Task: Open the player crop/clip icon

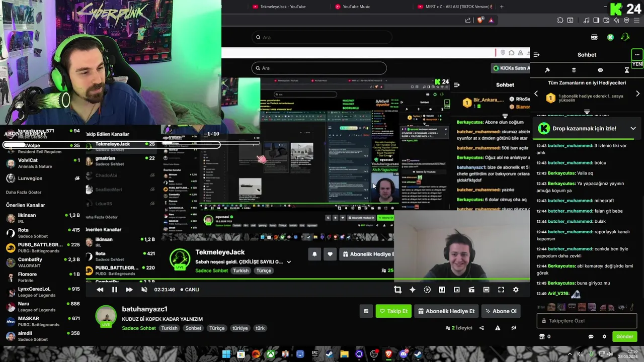Action: click(x=397, y=290)
